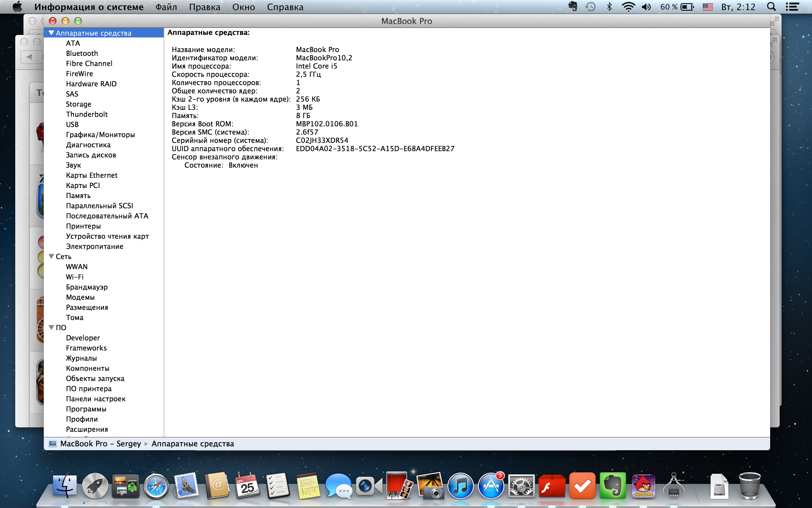This screenshot has height=508, width=812.
Task: Select Расширения in sidebar
Action: (x=87, y=429)
